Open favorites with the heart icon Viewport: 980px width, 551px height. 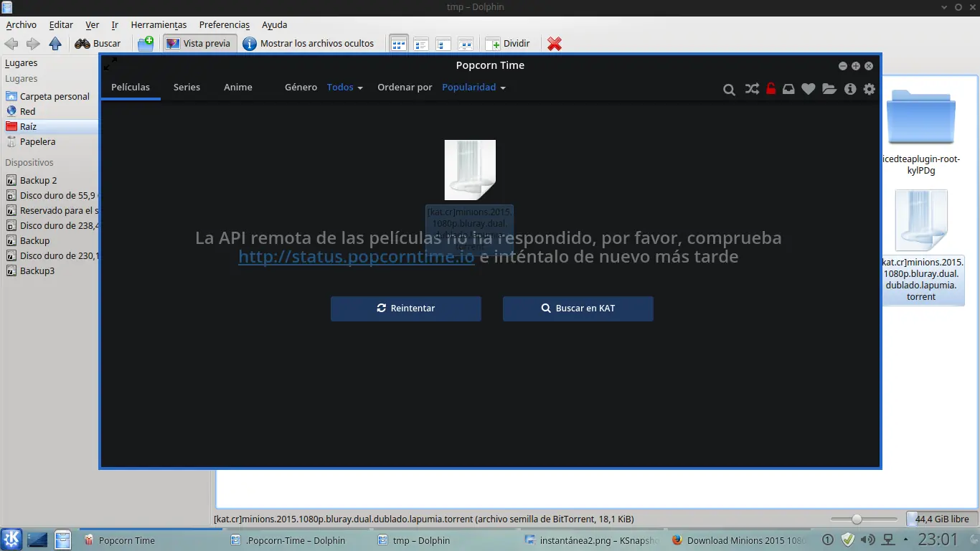click(x=809, y=89)
